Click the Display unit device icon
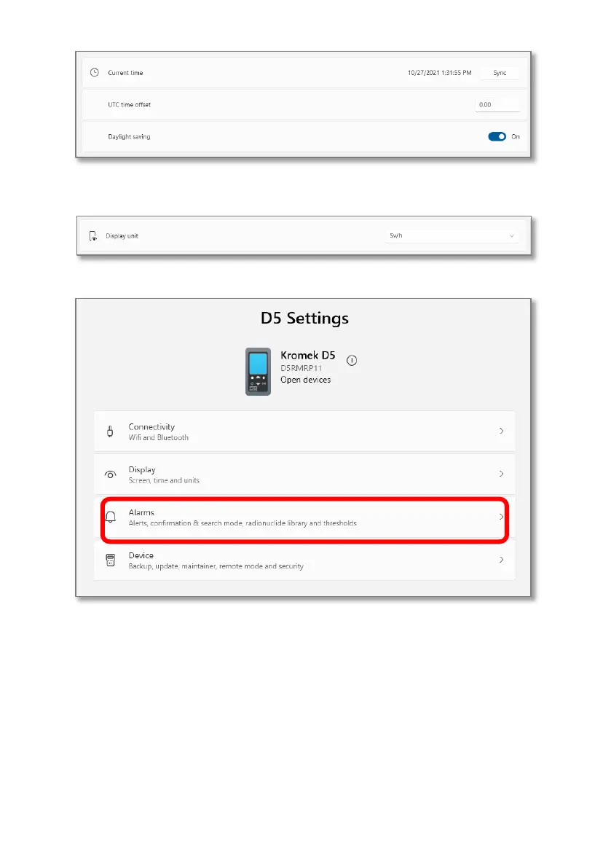Screen dimensions: 611x868 93,236
